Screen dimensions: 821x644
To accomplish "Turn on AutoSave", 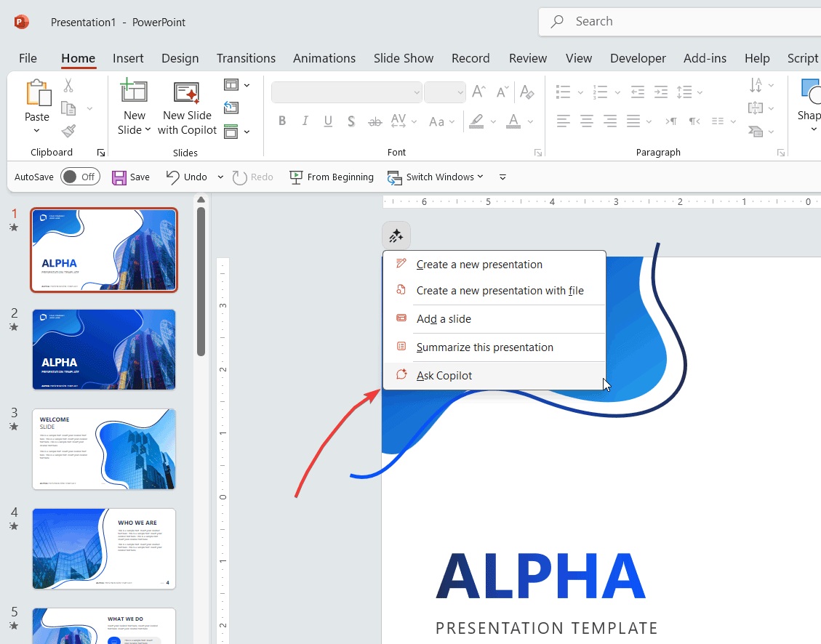I will (80, 176).
